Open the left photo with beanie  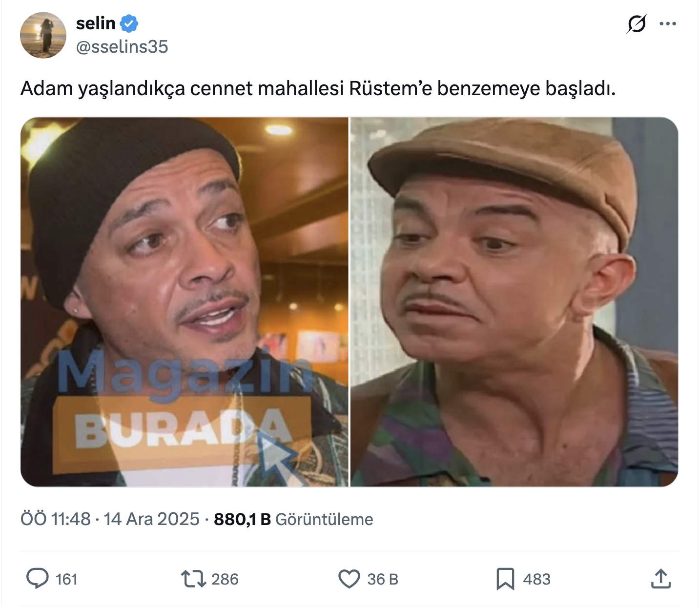[185, 302]
